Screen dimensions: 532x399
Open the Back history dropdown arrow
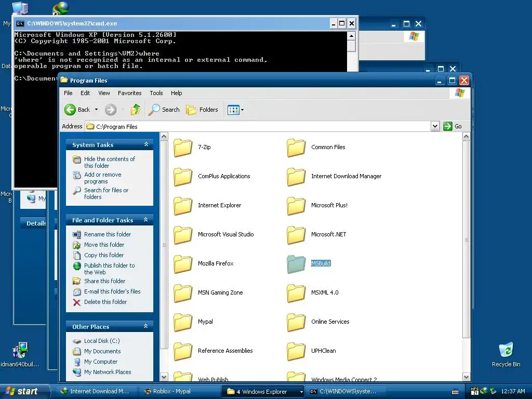coord(96,110)
